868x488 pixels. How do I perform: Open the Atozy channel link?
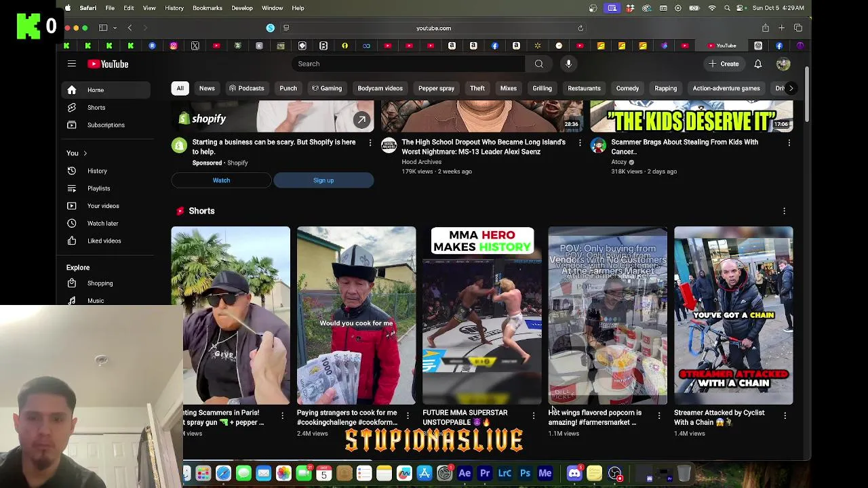[x=618, y=162]
